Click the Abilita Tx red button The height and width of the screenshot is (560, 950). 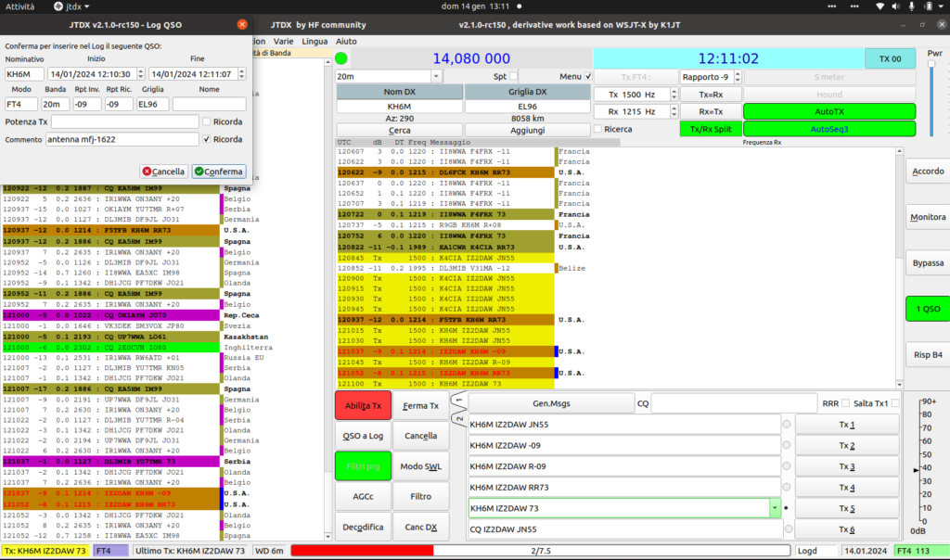tap(363, 405)
